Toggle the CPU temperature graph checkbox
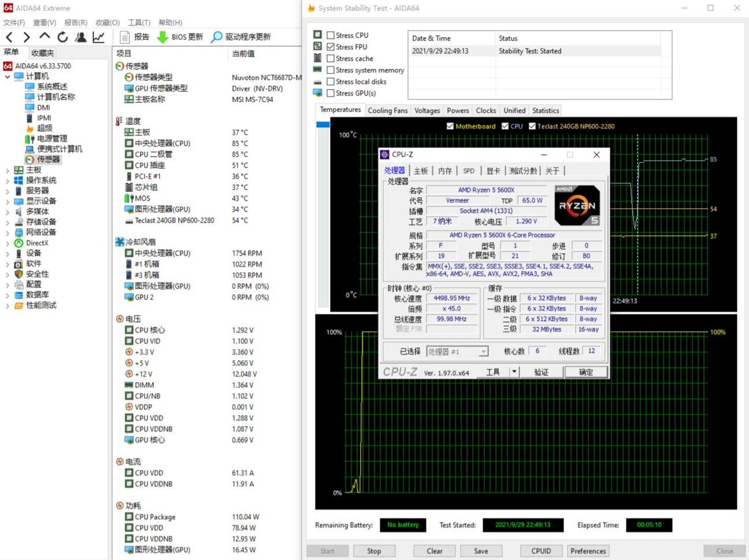The width and height of the screenshot is (749, 560). 505,126
